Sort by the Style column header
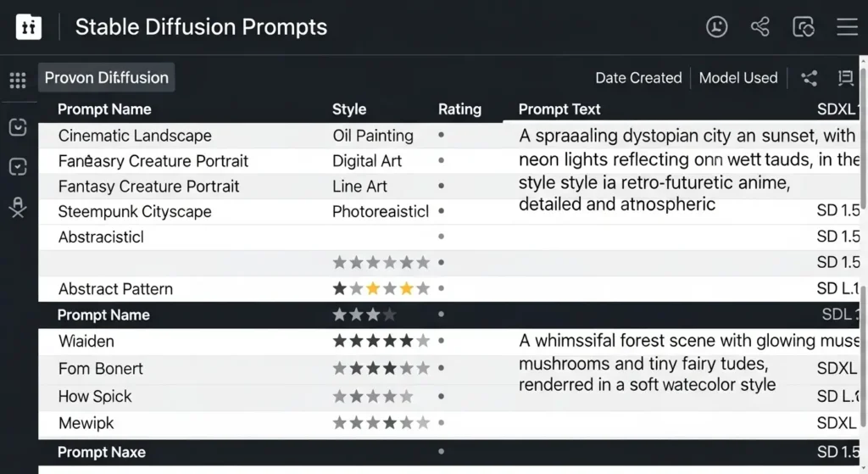868x474 pixels. pyautogui.click(x=349, y=109)
